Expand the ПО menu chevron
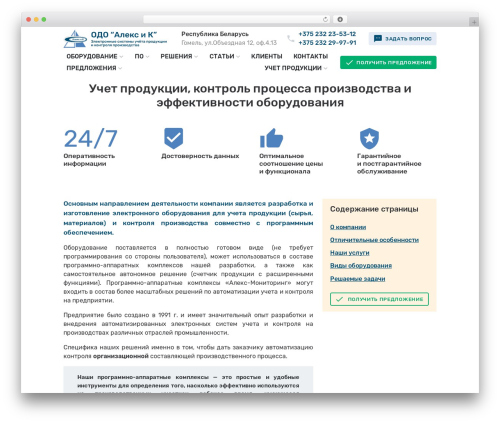 (147, 57)
